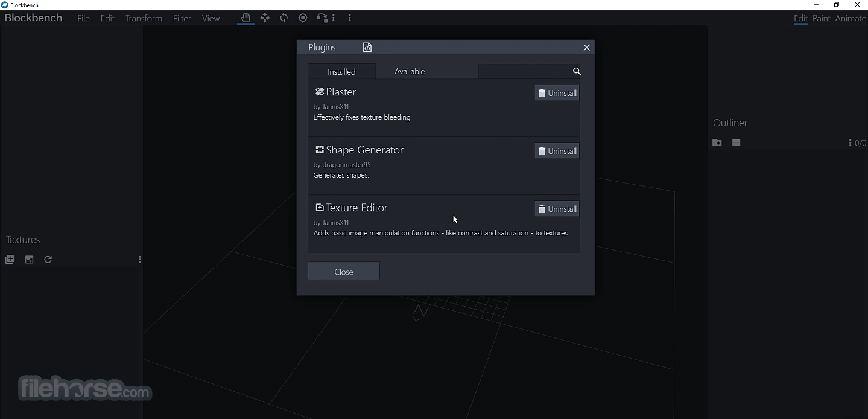Click the Blockbench title in the menu bar

coord(34,18)
